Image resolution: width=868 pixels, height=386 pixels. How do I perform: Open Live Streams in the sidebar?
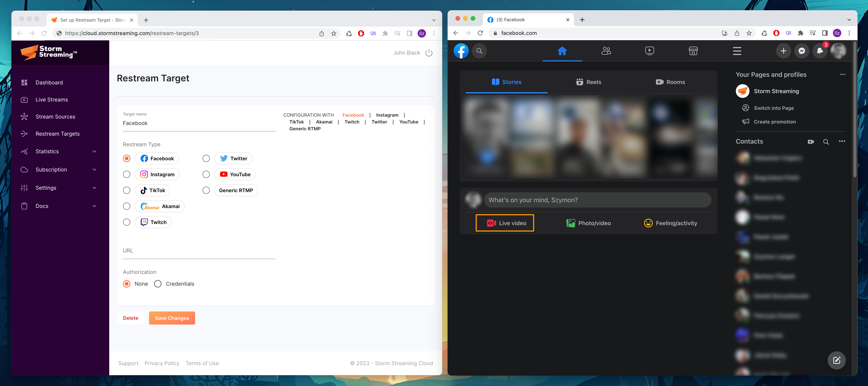[x=52, y=100]
